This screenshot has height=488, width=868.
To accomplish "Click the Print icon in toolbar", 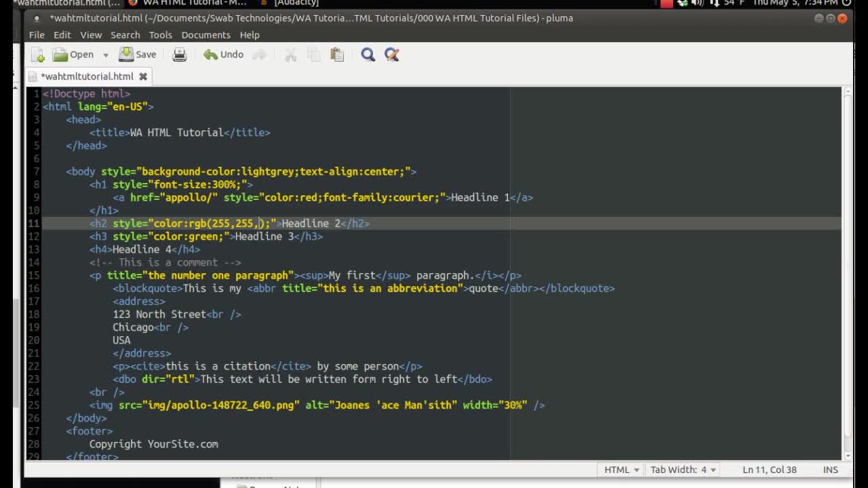I will [179, 55].
